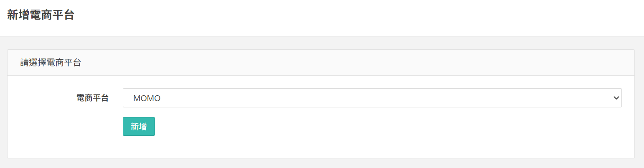
Task: Click the gray background below the panel
Action: pos(322,163)
